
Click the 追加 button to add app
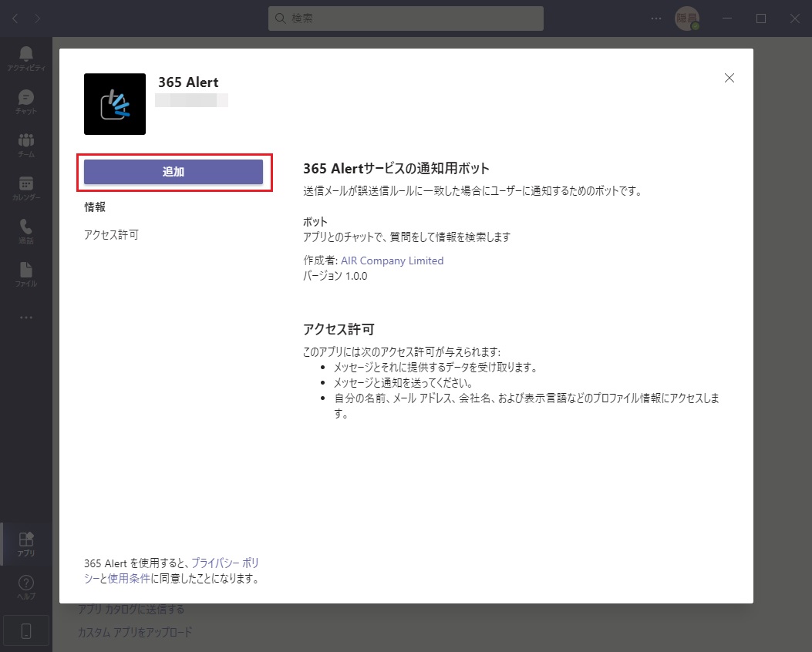(x=174, y=172)
